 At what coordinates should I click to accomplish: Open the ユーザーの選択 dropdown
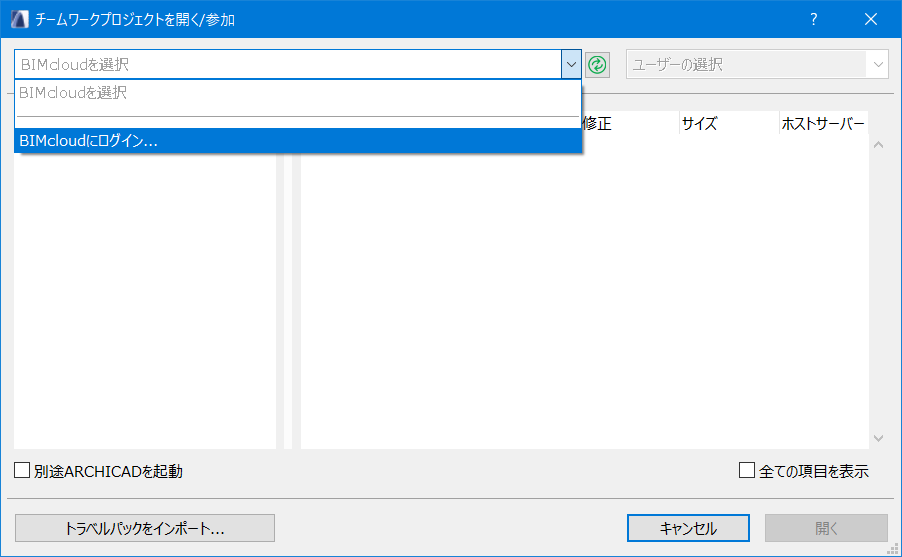(x=757, y=64)
